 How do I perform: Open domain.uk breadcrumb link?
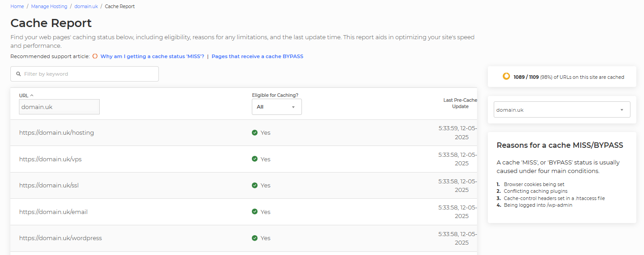pos(86,6)
